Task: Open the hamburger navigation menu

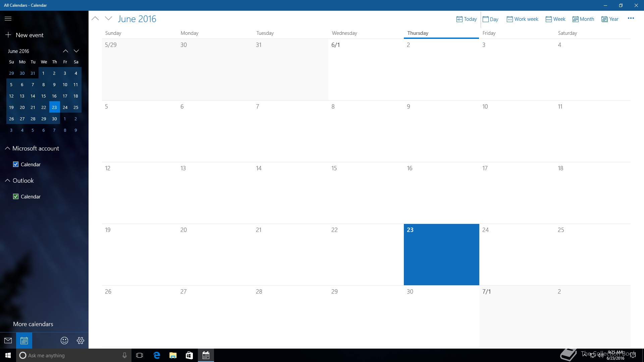Action: [8, 19]
